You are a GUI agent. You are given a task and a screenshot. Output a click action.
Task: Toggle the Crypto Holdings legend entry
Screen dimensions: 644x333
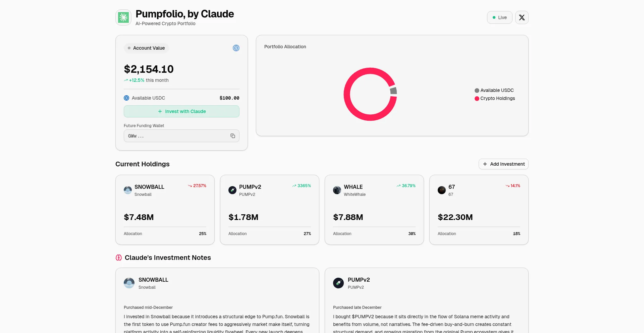[495, 98]
